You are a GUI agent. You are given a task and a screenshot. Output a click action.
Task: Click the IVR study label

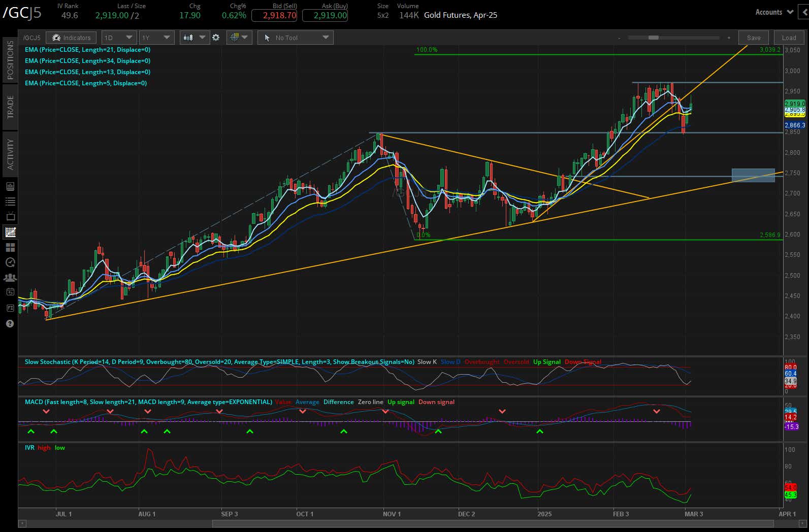coord(29,448)
